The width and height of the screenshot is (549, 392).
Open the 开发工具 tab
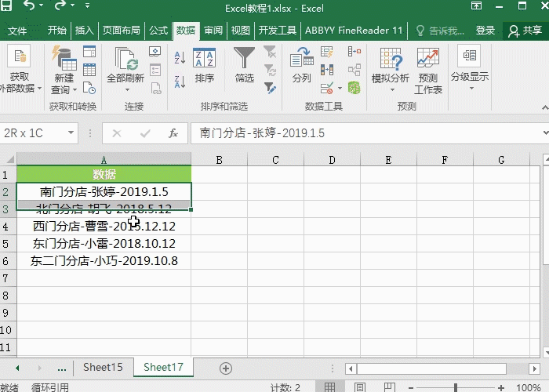278,31
